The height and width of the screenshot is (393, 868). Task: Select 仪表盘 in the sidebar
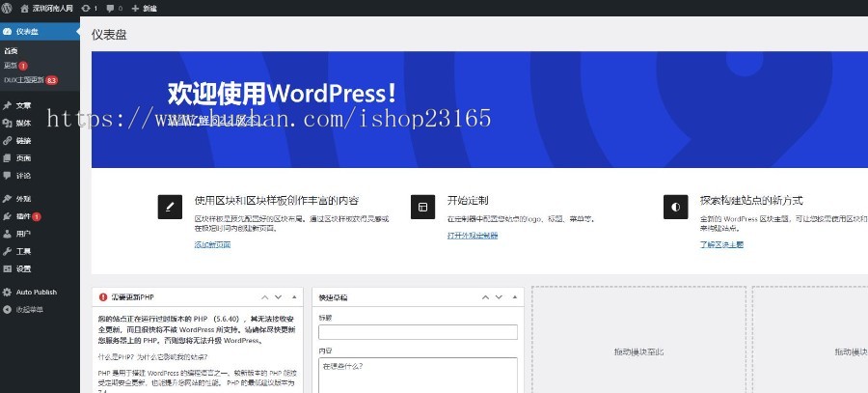(x=40, y=32)
